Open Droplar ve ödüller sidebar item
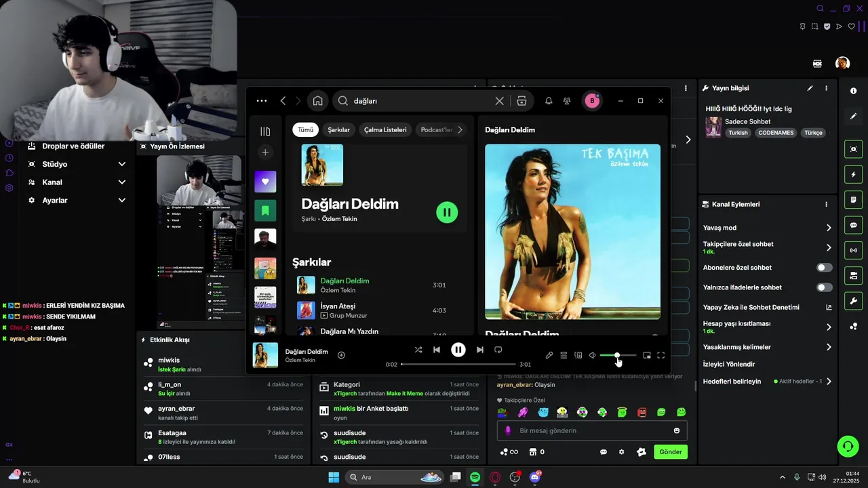Image resolution: width=868 pixels, height=488 pixels. tap(73, 146)
